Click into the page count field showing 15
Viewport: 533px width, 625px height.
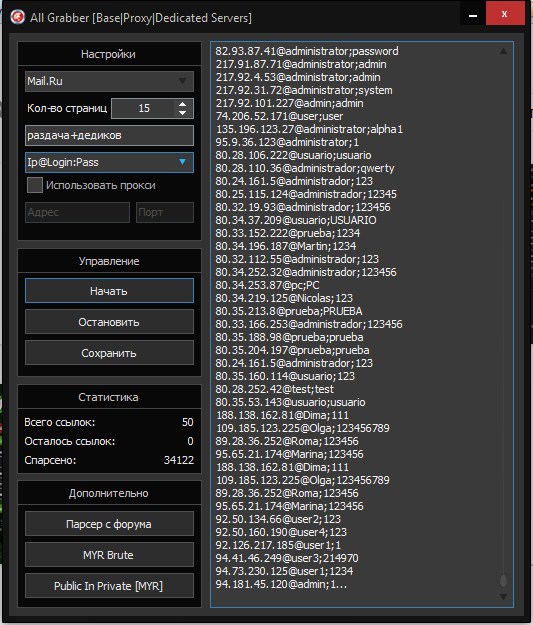click(x=144, y=108)
